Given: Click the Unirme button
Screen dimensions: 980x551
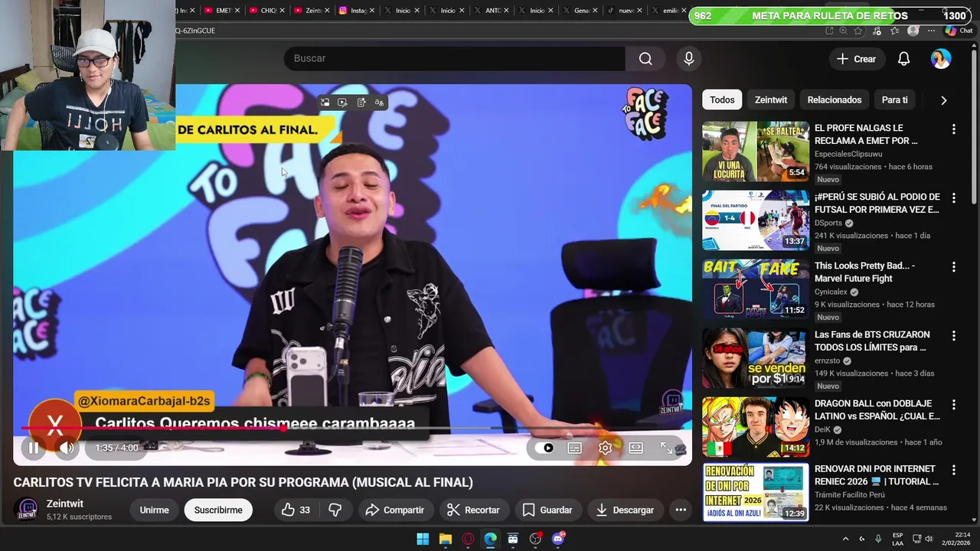Looking at the screenshot, I should 154,510.
